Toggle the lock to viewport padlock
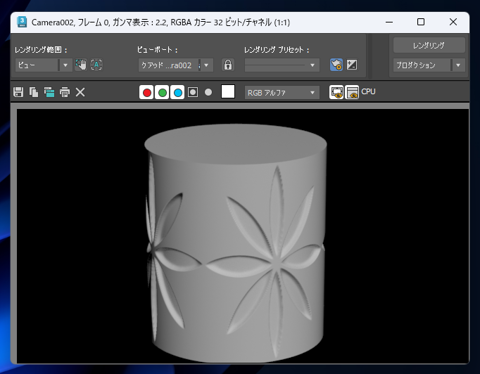480x374 pixels. tap(228, 65)
